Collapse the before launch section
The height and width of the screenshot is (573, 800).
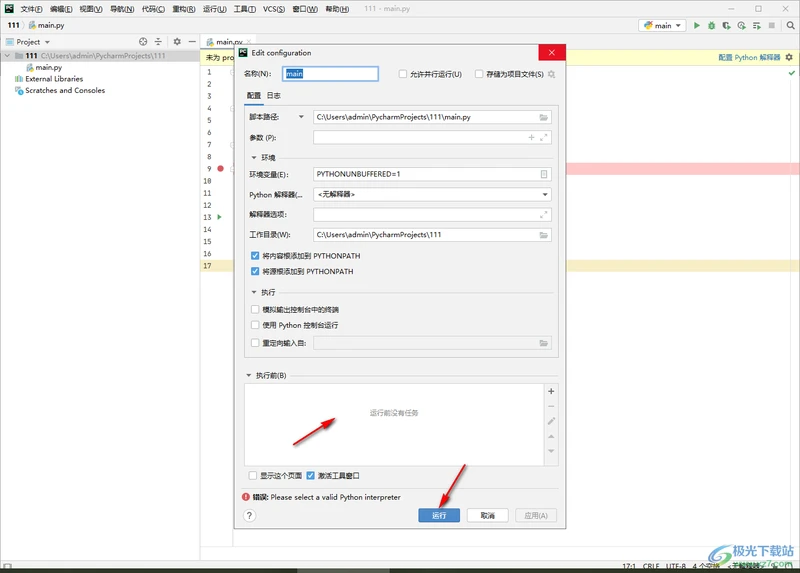click(248, 376)
